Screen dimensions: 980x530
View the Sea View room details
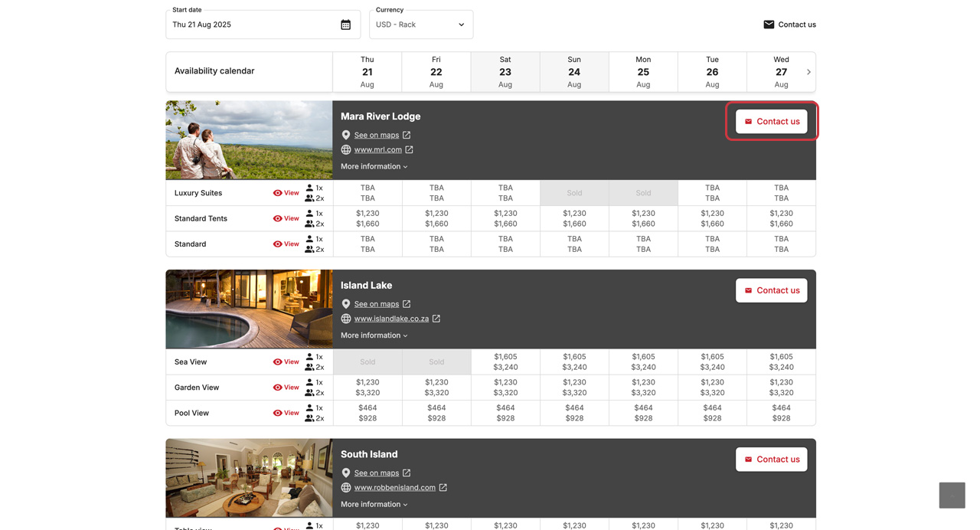pyautogui.click(x=286, y=362)
